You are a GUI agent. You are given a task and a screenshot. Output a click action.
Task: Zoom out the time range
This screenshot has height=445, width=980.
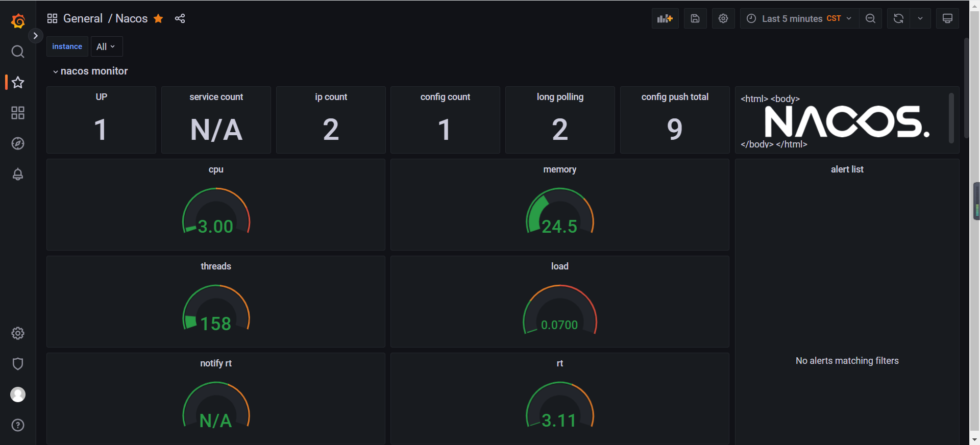click(x=870, y=19)
